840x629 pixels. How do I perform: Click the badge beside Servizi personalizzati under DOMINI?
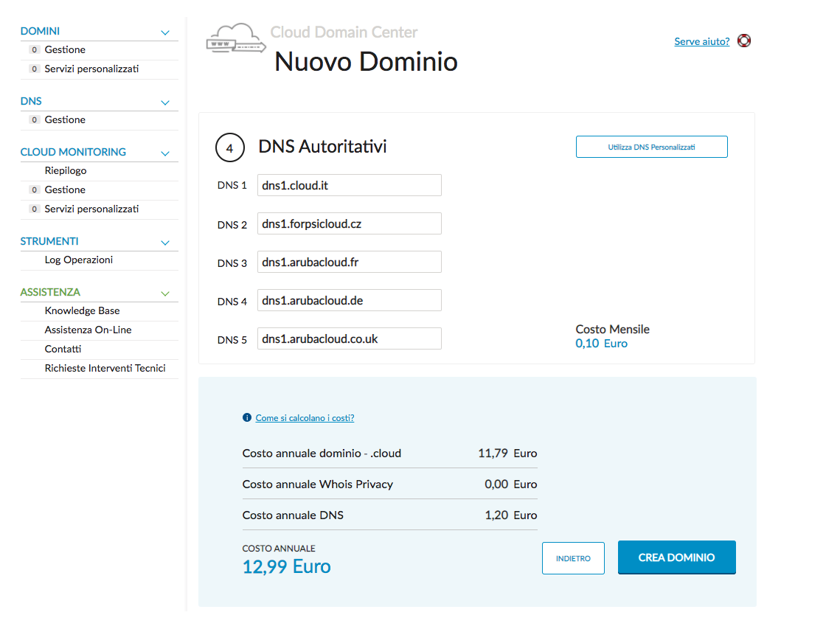click(x=35, y=69)
